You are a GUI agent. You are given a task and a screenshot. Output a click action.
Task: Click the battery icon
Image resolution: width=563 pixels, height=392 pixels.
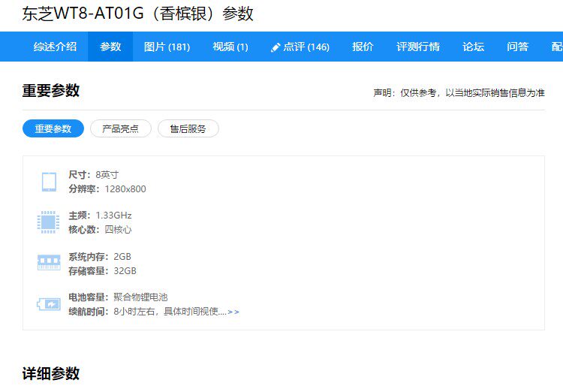pos(49,304)
